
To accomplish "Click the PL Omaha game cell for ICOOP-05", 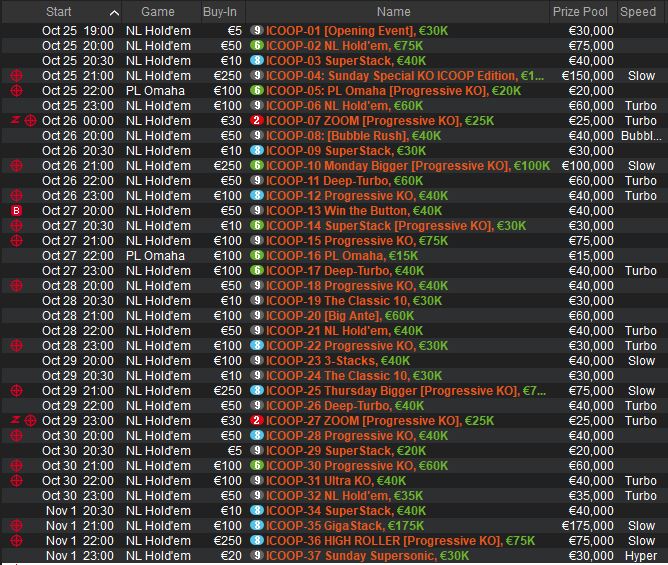I will tap(155, 91).
